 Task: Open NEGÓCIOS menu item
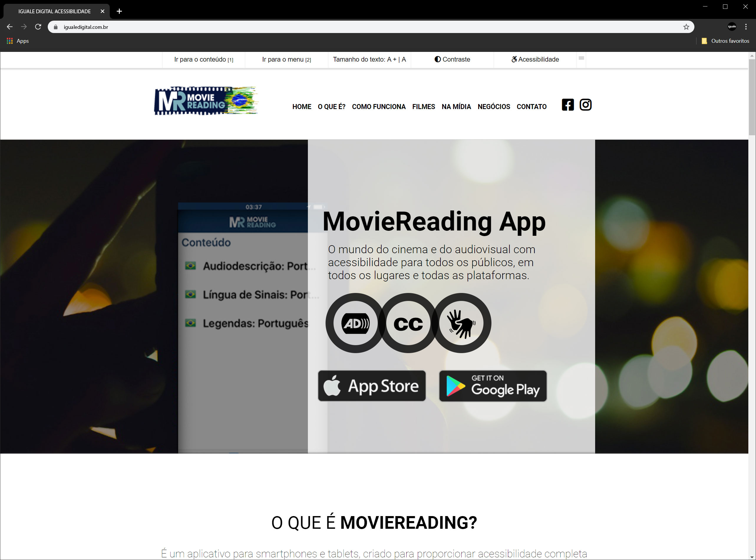click(x=494, y=107)
